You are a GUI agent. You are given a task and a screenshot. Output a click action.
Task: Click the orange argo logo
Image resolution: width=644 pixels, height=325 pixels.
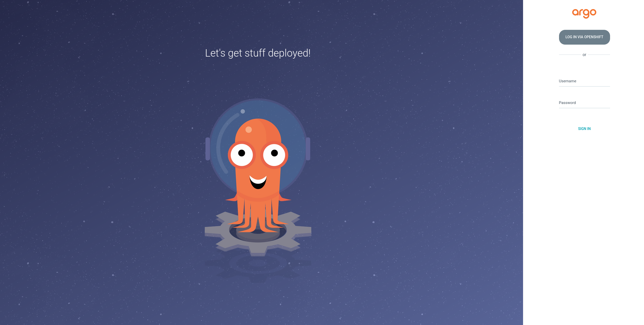pos(584,13)
